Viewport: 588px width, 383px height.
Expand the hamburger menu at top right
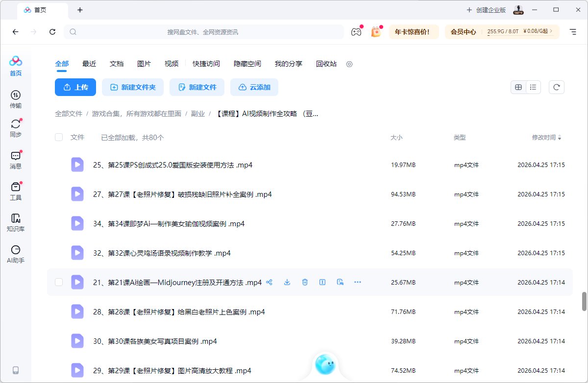click(573, 32)
